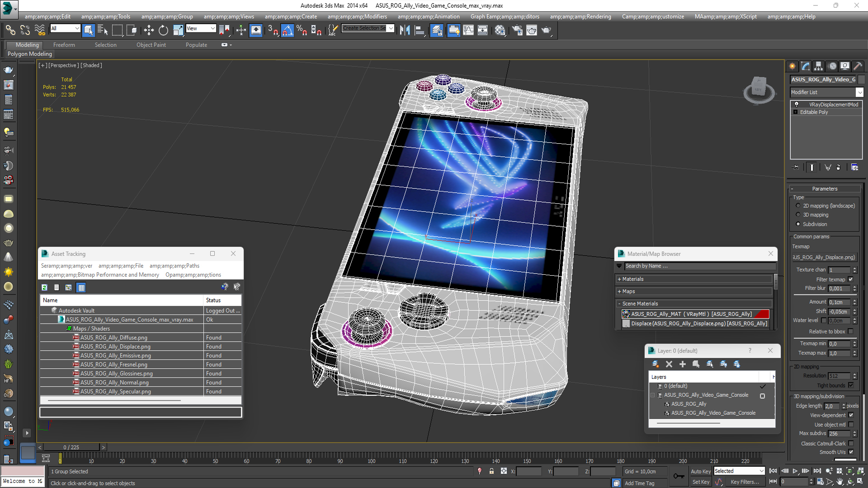Click the Render Production teapot icon
Viewport: 868px width, 488px height.
pos(547,30)
